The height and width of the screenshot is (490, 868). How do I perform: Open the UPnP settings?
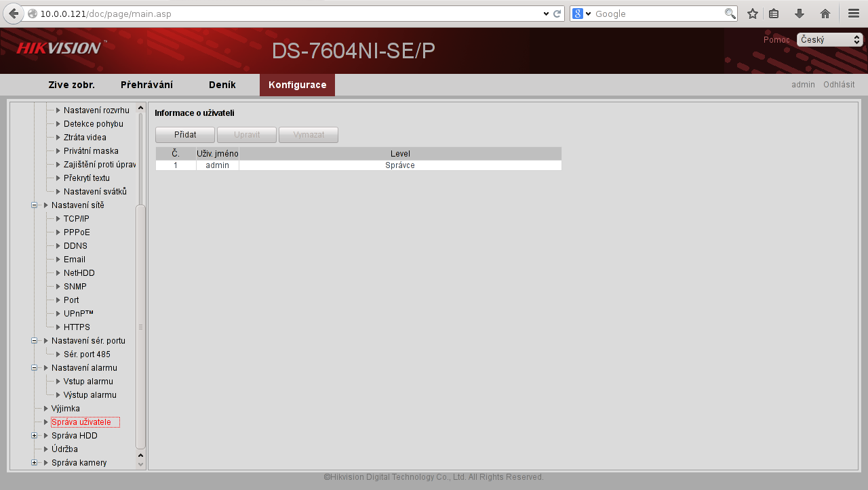click(79, 314)
